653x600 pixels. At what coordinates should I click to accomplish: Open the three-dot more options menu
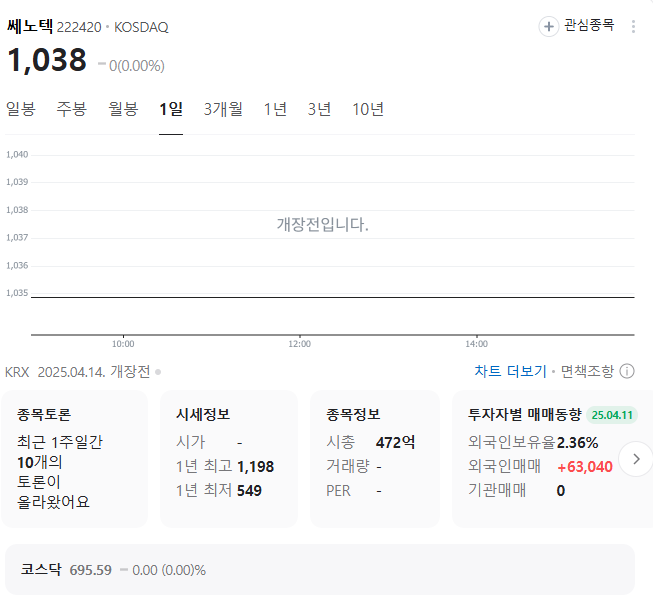point(633,27)
